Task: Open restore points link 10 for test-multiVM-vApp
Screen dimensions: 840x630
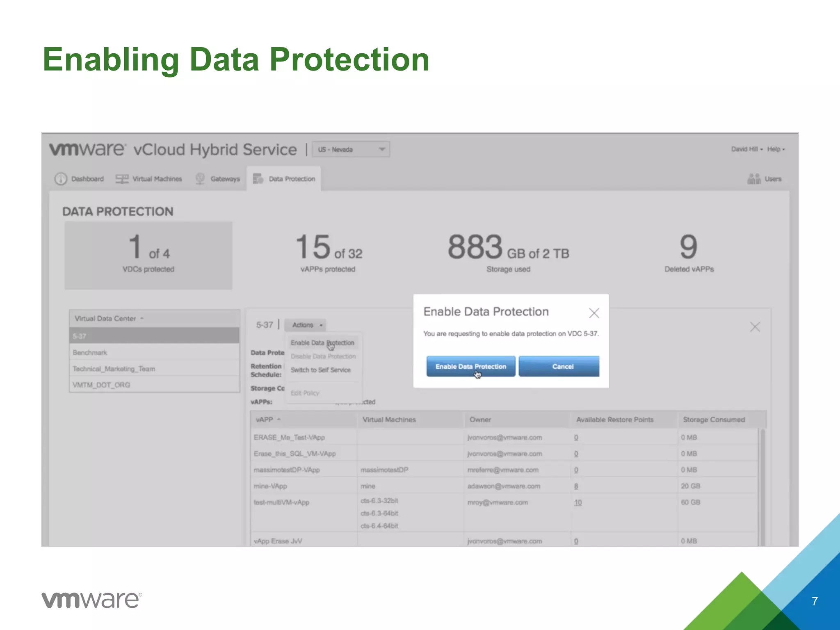Action: (x=578, y=502)
